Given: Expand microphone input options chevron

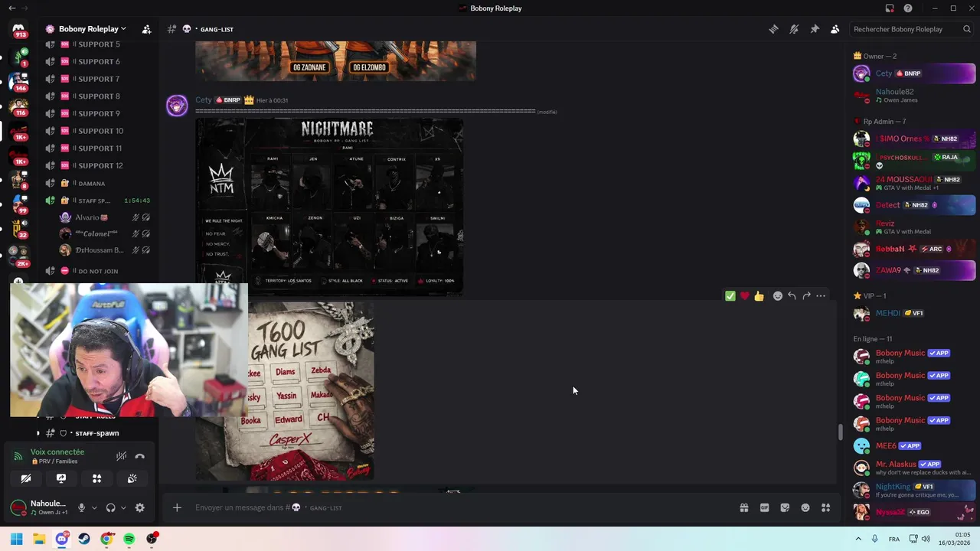Looking at the screenshot, I should pyautogui.click(x=94, y=507).
